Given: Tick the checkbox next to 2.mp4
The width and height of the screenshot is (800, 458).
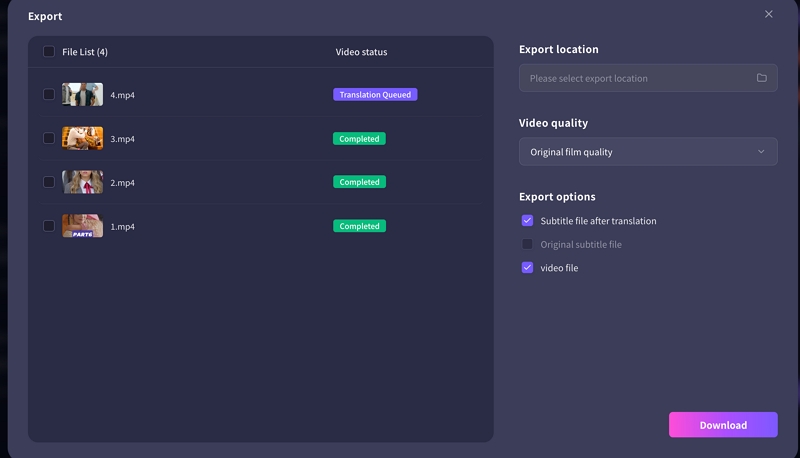Looking at the screenshot, I should coord(49,182).
